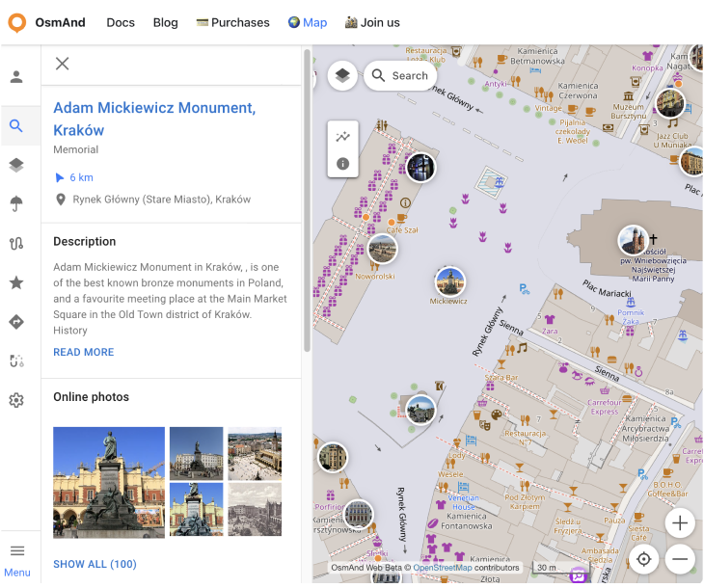
Task: Expand the bottom Menu hamburger
Action: click(17, 551)
